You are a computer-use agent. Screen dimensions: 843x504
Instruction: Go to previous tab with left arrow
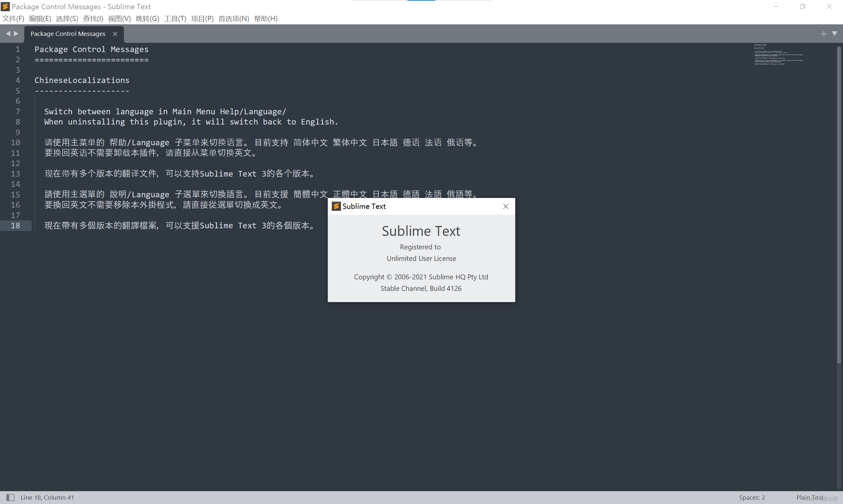click(8, 34)
